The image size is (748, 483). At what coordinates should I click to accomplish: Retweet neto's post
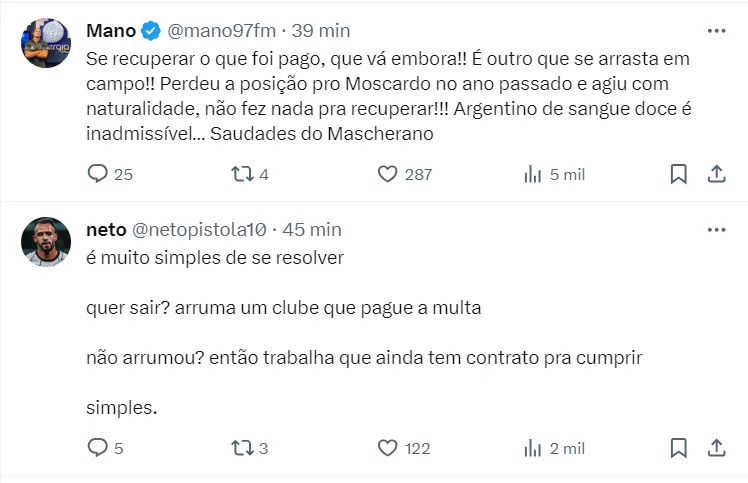coord(242,448)
